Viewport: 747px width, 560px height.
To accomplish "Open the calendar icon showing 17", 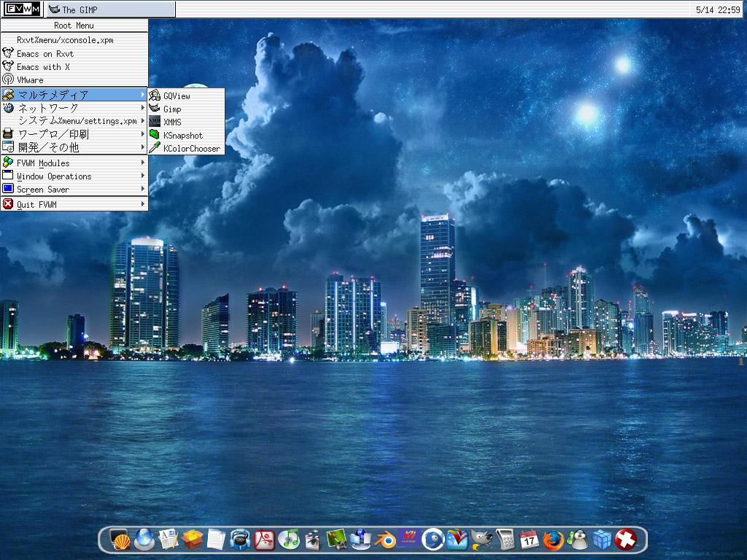I will [529, 540].
